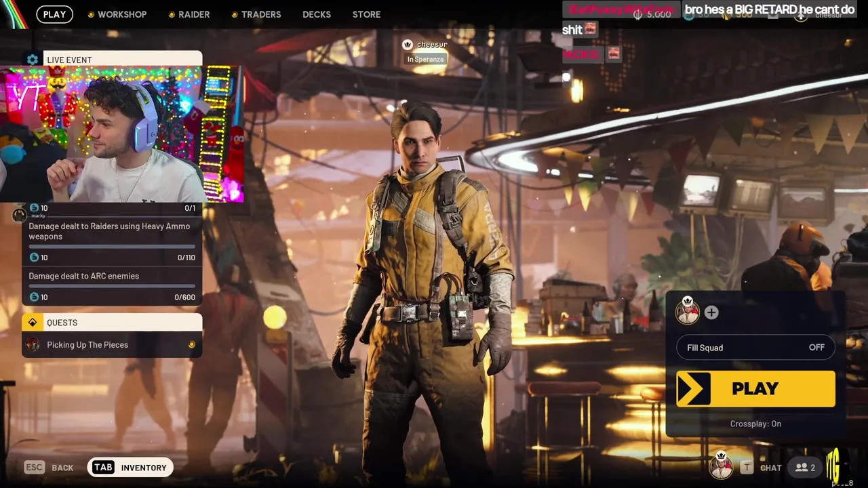Toggle Fill Squad OFF switch
Screen dimensions: 868x488
point(755,348)
